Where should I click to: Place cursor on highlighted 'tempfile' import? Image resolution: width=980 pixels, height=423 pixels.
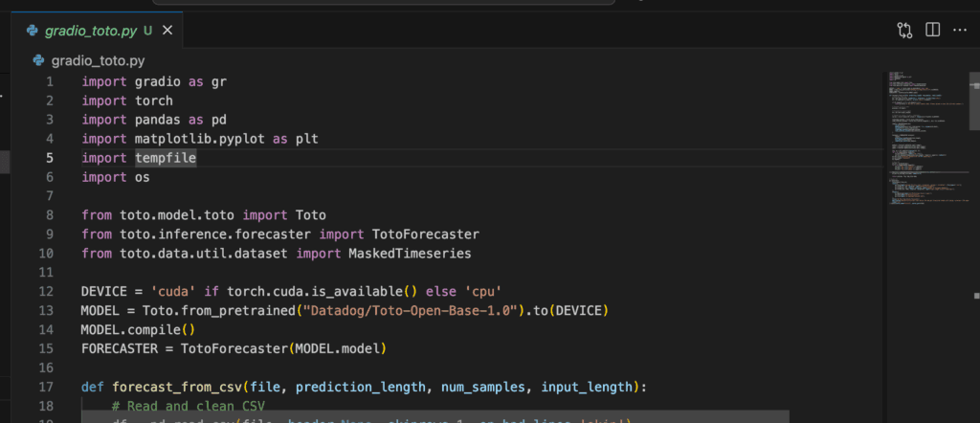(165, 158)
